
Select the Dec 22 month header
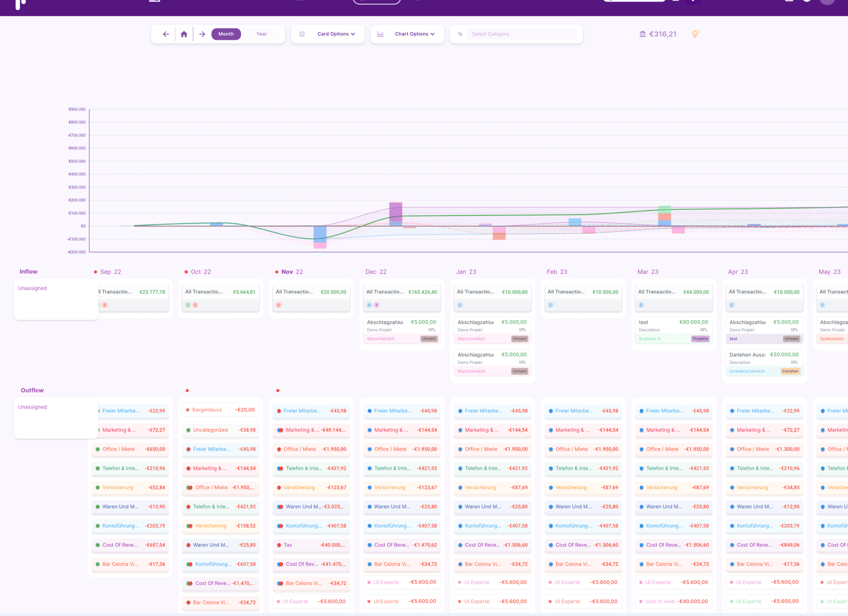(x=376, y=272)
